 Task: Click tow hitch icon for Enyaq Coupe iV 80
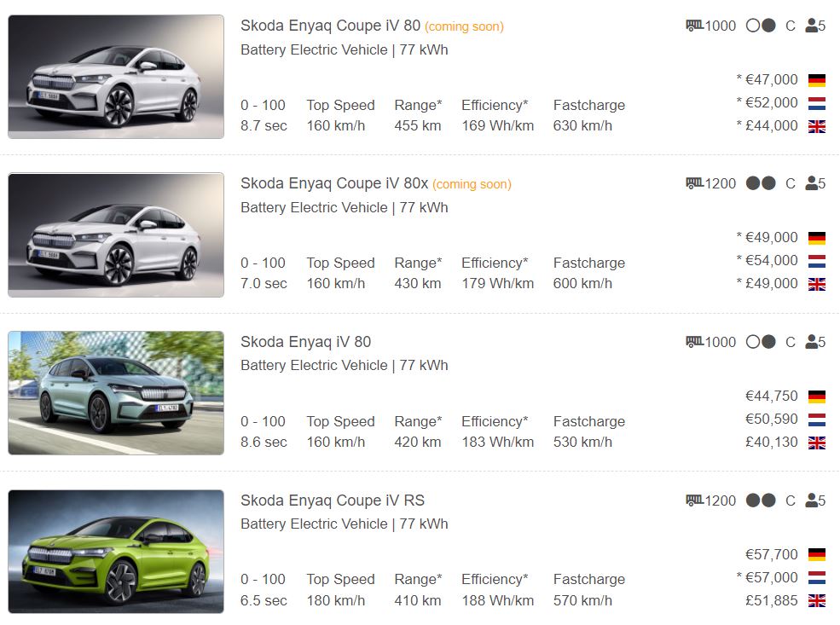694,26
